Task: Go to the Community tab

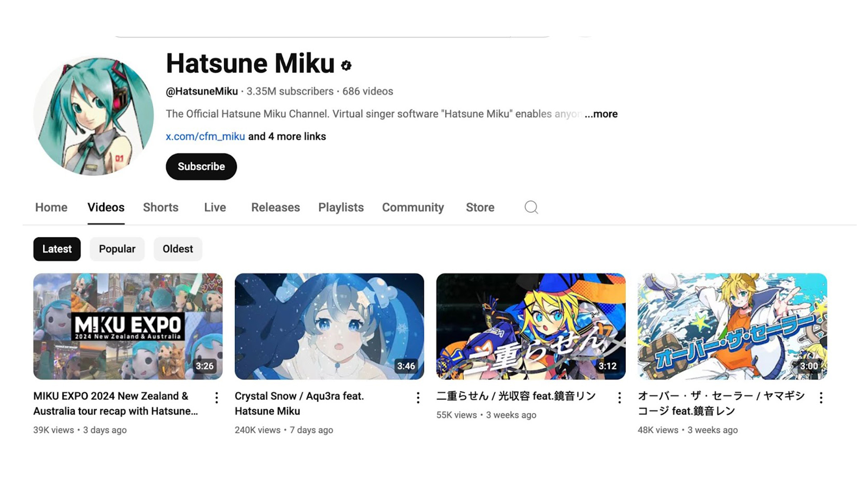Action: click(413, 207)
